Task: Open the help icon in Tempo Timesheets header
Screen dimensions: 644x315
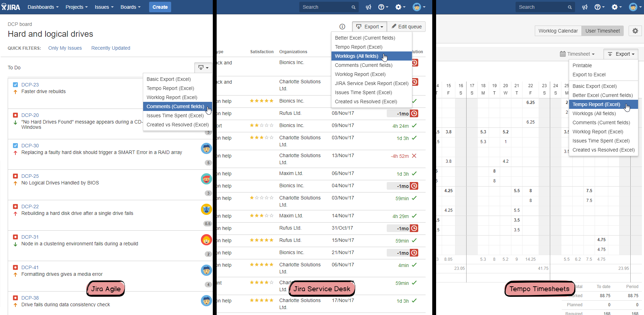Action: pyautogui.click(x=600, y=7)
